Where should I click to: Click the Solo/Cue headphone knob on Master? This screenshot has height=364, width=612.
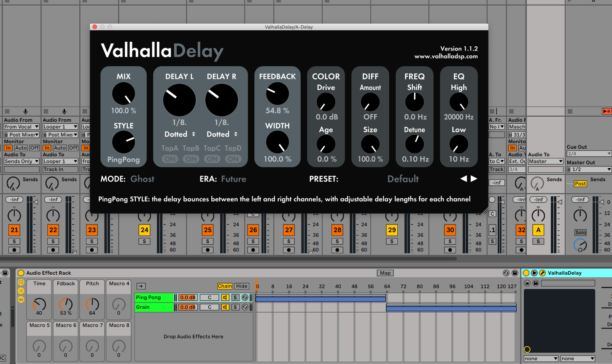tap(580, 245)
